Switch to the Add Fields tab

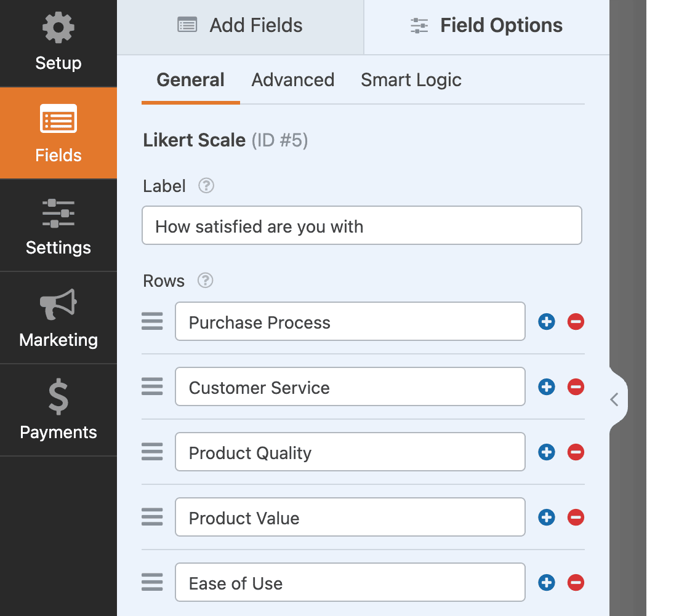[240, 26]
